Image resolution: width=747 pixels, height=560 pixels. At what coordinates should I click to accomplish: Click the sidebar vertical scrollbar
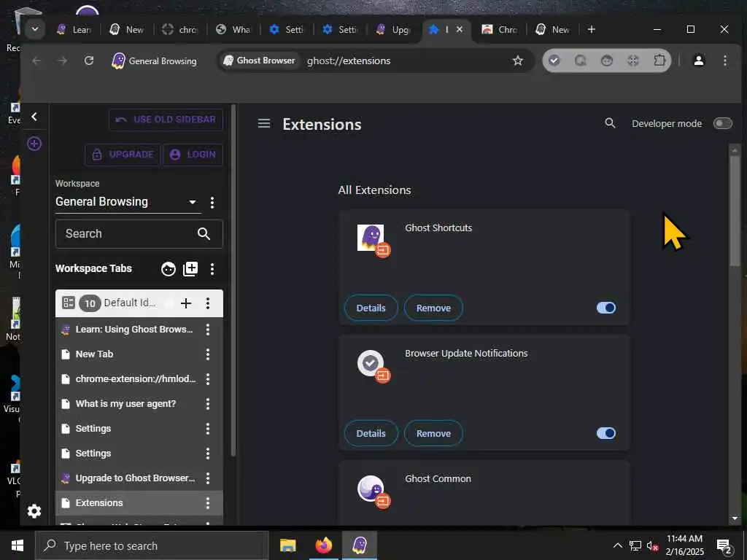click(x=233, y=281)
